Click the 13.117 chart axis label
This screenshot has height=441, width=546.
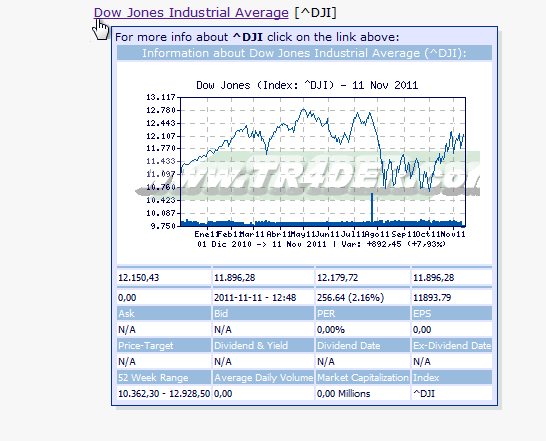point(161,97)
